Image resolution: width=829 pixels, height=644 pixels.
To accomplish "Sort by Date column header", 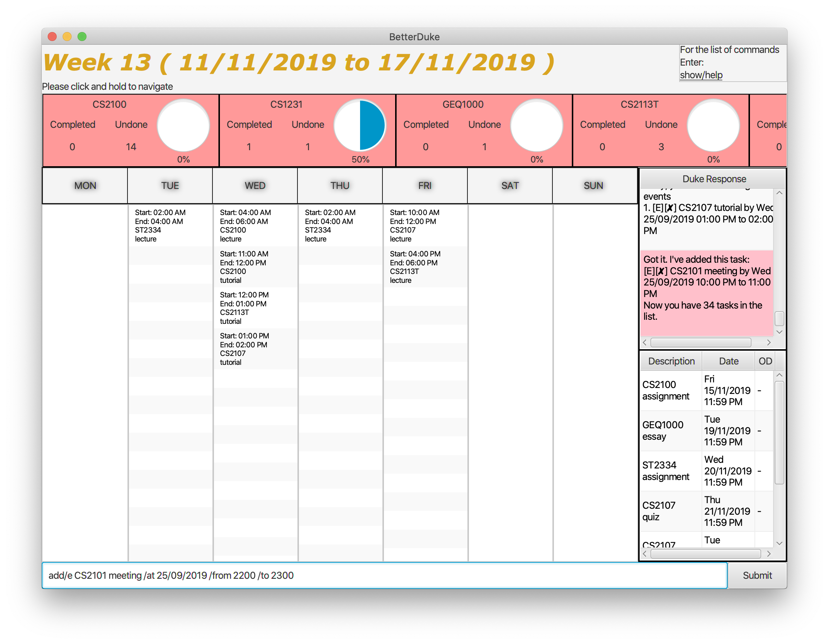I will tap(728, 361).
